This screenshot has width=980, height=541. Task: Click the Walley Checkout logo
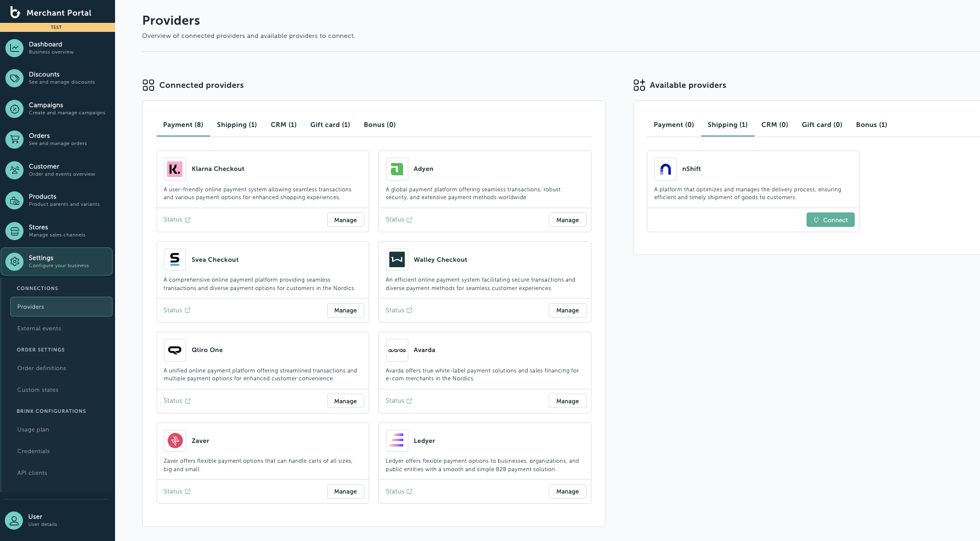point(397,260)
